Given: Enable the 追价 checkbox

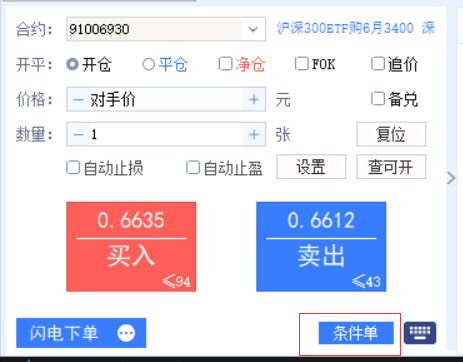Looking at the screenshot, I should tap(378, 63).
